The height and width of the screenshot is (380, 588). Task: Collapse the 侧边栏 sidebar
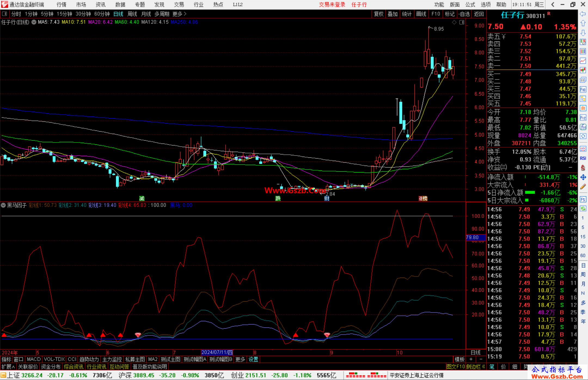click(476, 367)
